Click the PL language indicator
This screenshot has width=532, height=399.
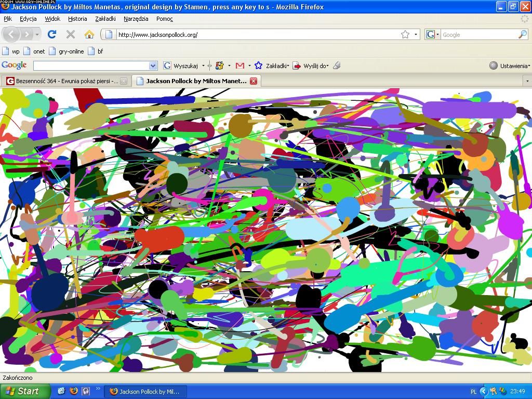click(x=473, y=392)
